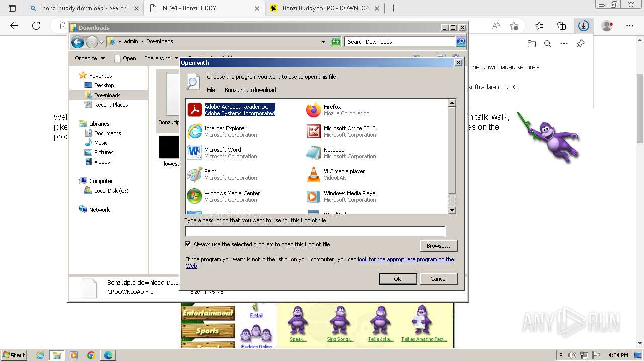
Task: Open downloads folder icon in Edge panel
Action: point(532,44)
